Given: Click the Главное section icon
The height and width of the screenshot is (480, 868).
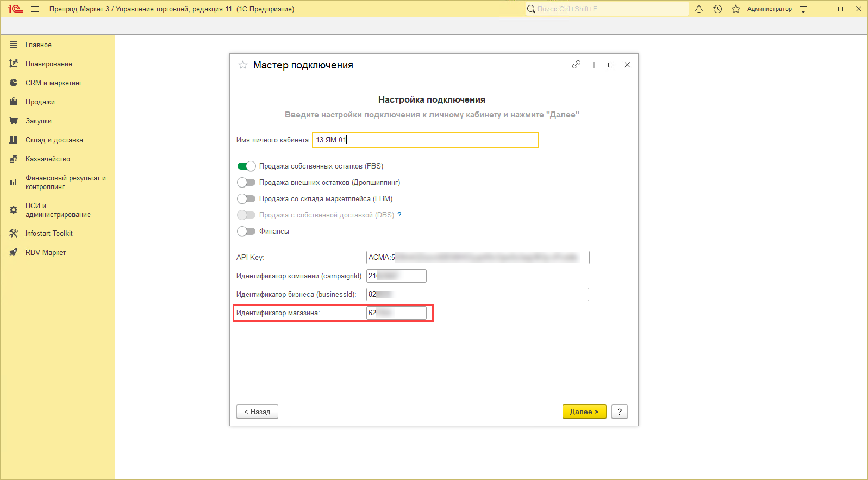Looking at the screenshot, I should 14,45.
